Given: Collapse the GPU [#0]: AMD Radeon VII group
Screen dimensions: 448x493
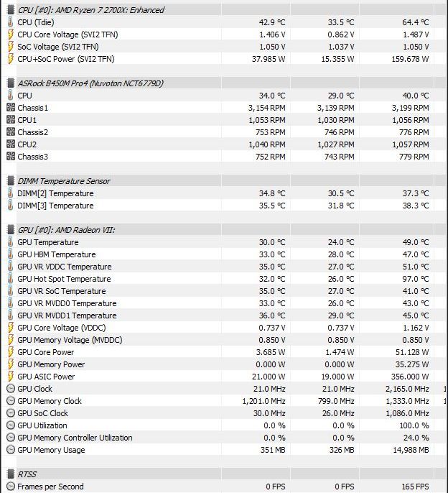Looking at the screenshot, I should pyautogui.click(x=11, y=230).
